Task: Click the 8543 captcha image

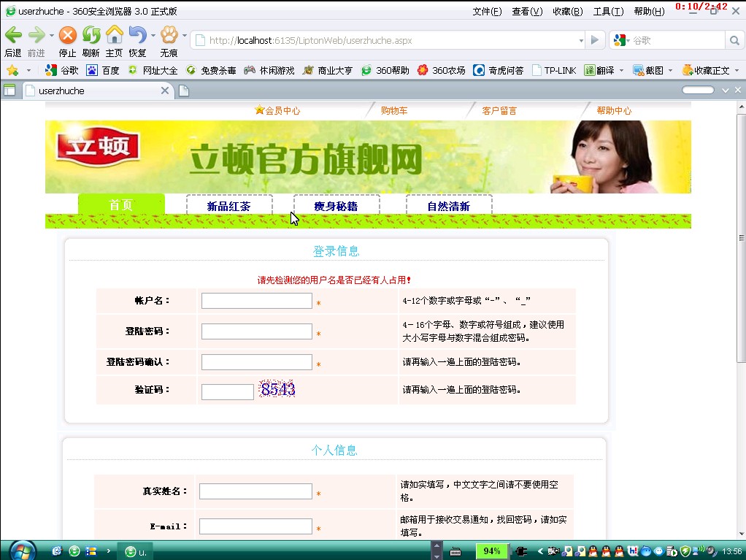Action: click(277, 389)
